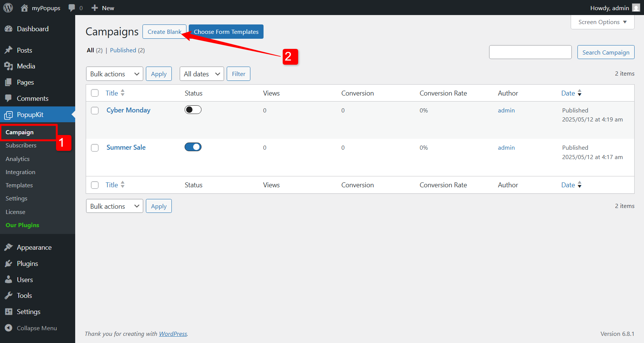
Task: Open Templates submenu item
Action: tap(19, 185)
